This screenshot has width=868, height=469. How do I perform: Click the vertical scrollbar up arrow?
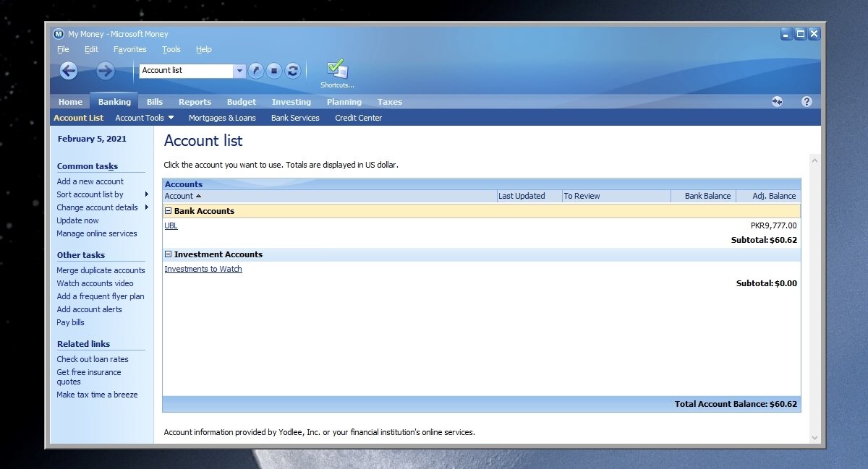coord(814,160)
